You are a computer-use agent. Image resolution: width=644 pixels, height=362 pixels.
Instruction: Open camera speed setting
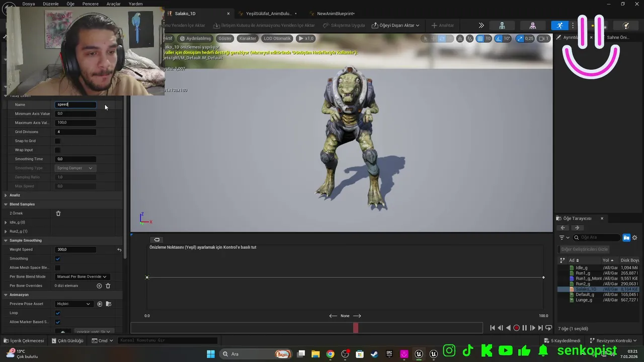(x=544, y=38)
